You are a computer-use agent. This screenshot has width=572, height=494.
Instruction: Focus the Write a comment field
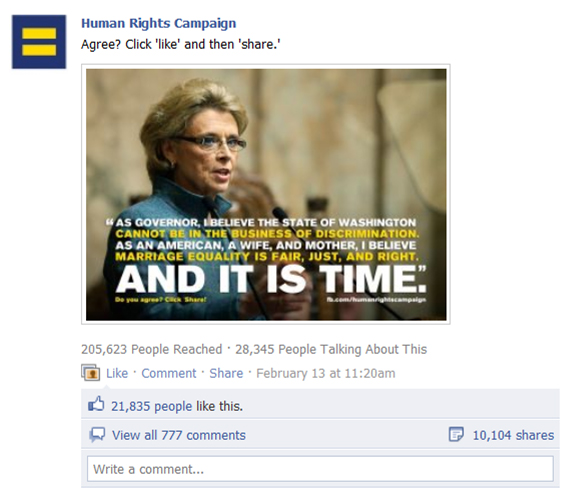pyautogui.click(x=320, y=469)
